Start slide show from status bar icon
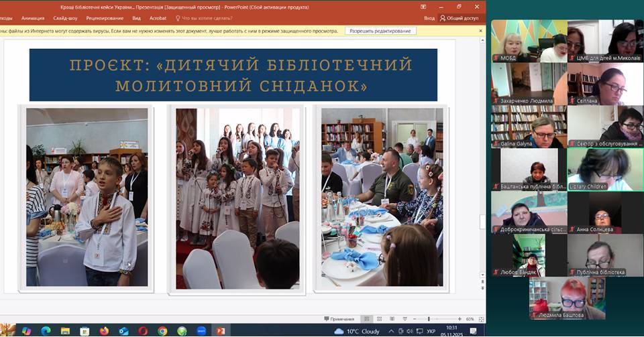The width and height of the screenshot is (644, 337). coord(404,319)
